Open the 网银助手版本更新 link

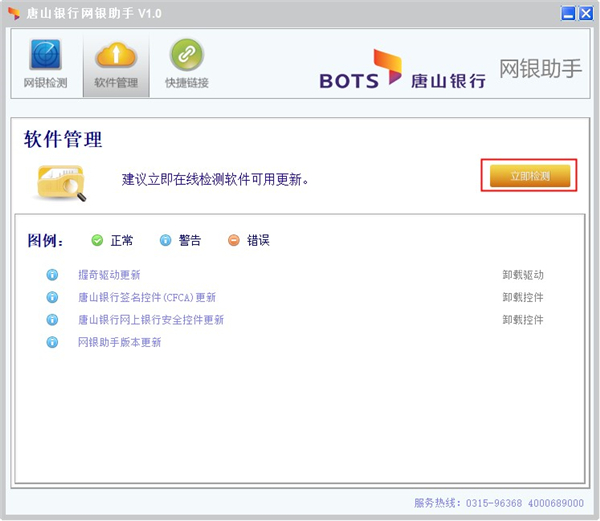[119, 342]
